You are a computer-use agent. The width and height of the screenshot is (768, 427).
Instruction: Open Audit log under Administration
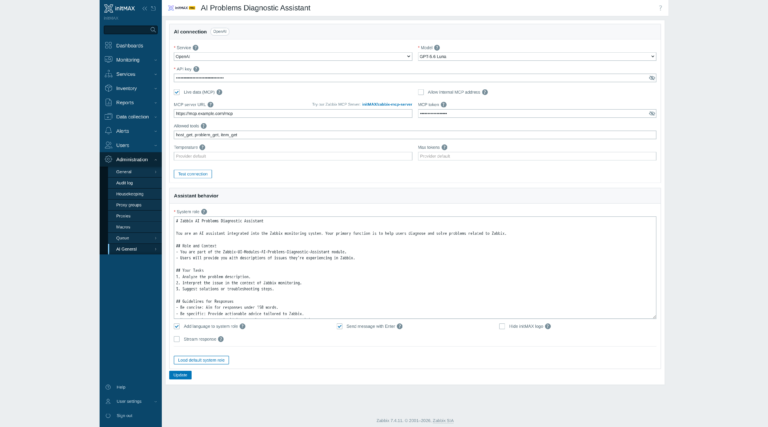(x=124, y=183)
